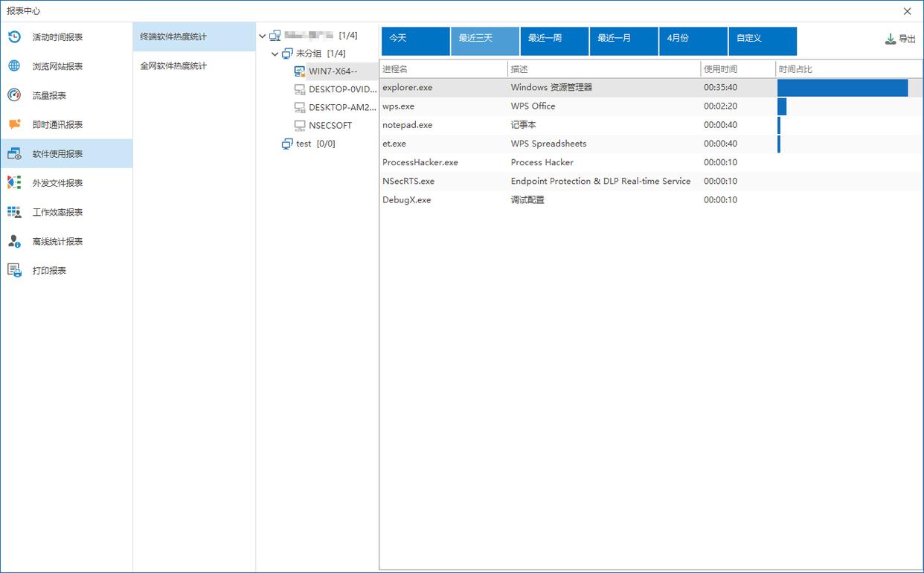Open the 流量报表 gauge icon
This screenshot has width=924, height=573.
tap(14, 95)
